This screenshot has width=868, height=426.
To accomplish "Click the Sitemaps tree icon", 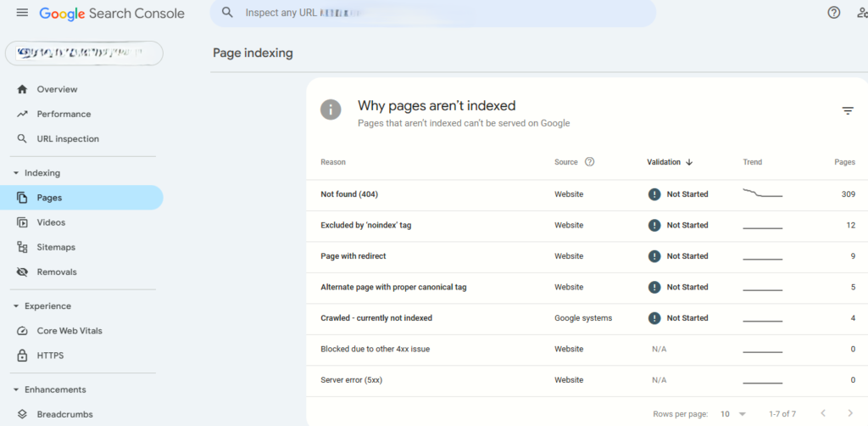I will [x=22, y=247].
